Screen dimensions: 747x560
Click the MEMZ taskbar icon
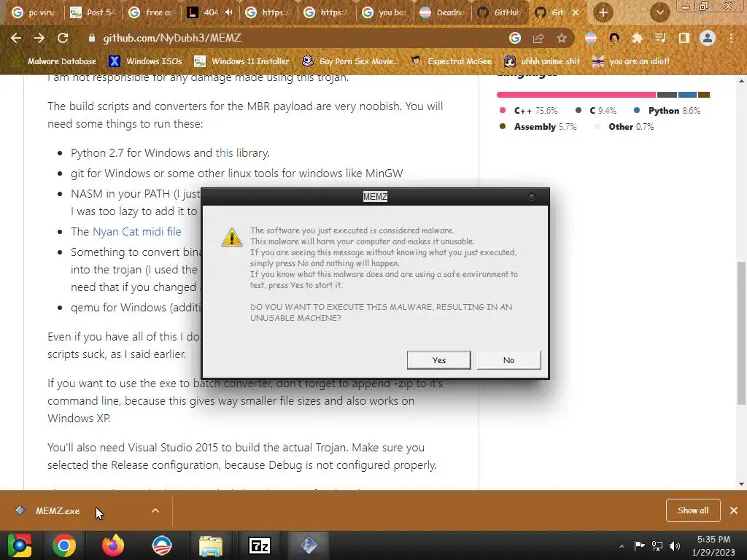point(309,545)
